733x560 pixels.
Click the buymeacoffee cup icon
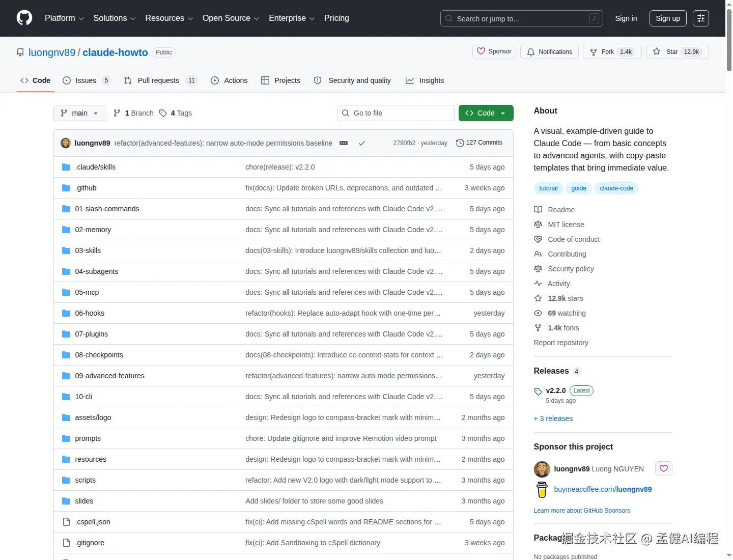click(542, 489)
